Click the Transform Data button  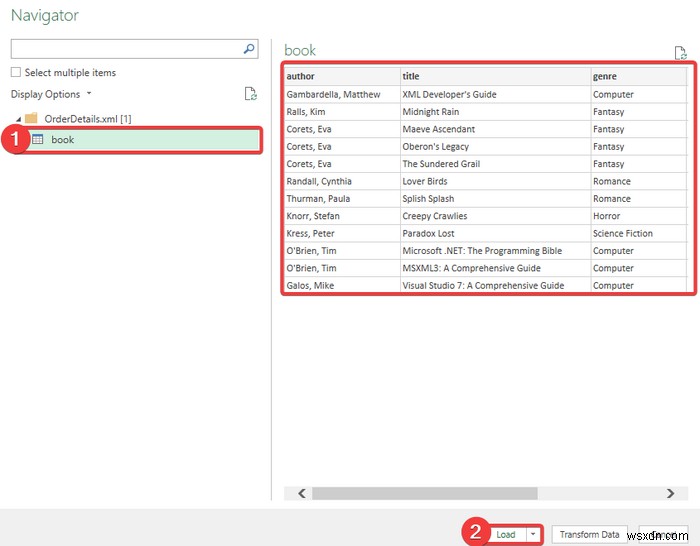tap(589, 534)
